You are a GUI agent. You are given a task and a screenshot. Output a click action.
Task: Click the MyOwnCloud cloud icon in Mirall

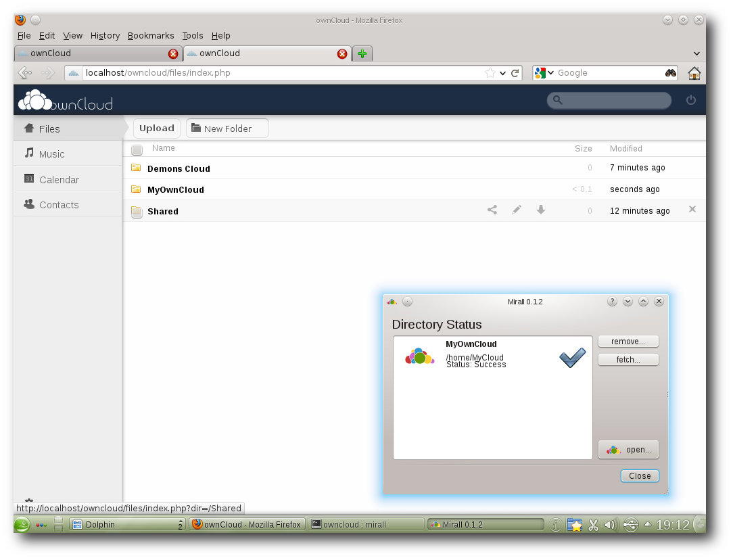pos(419,356)
